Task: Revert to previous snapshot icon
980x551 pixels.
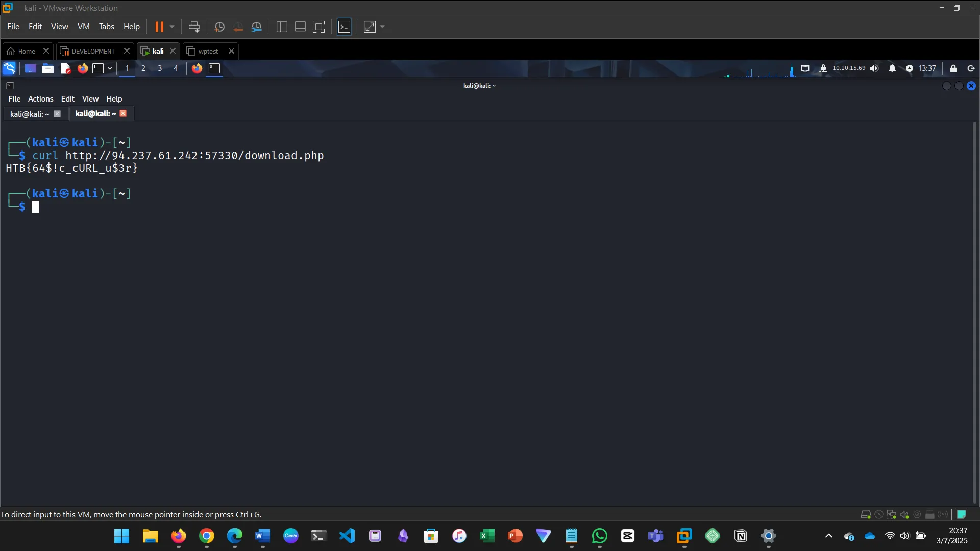Action: (x=238, y=27)
